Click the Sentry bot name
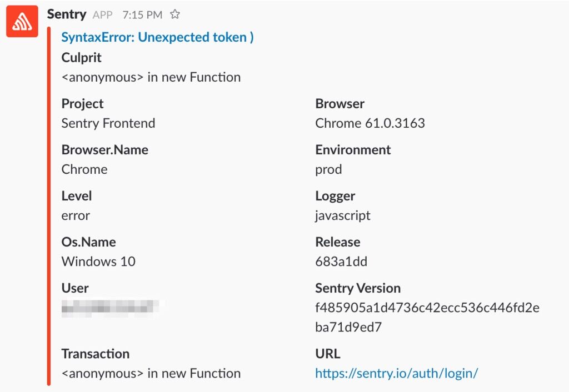The image size is (569, 392). [67, 15]
